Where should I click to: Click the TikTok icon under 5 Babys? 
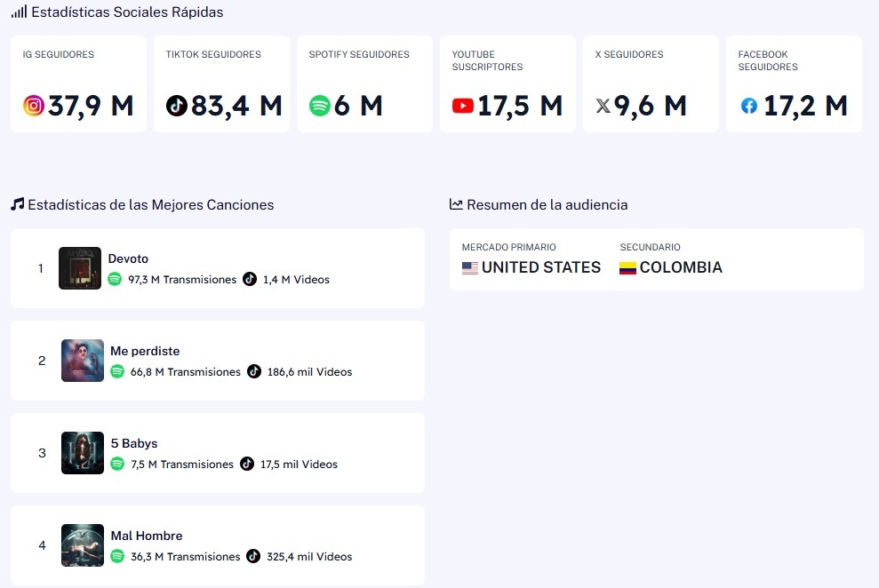click(x=247, y=464)
